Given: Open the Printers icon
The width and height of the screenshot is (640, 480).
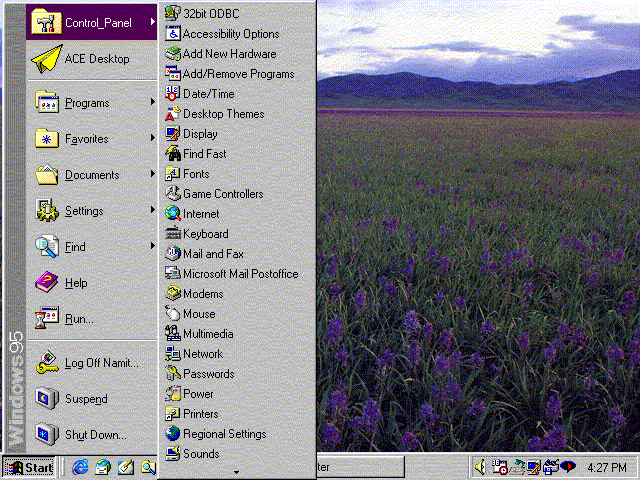Looking at the screenshot, I should pyautogui.click(x=173, y=413).
